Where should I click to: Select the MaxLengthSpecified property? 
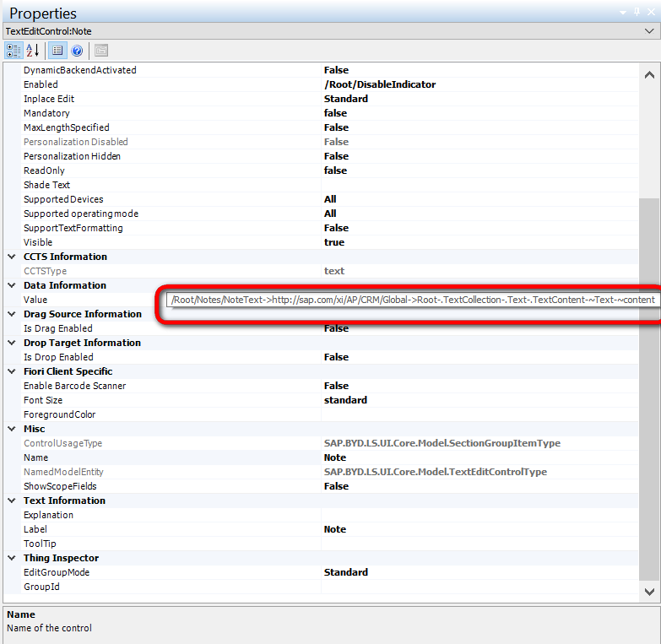pos(67,127)
